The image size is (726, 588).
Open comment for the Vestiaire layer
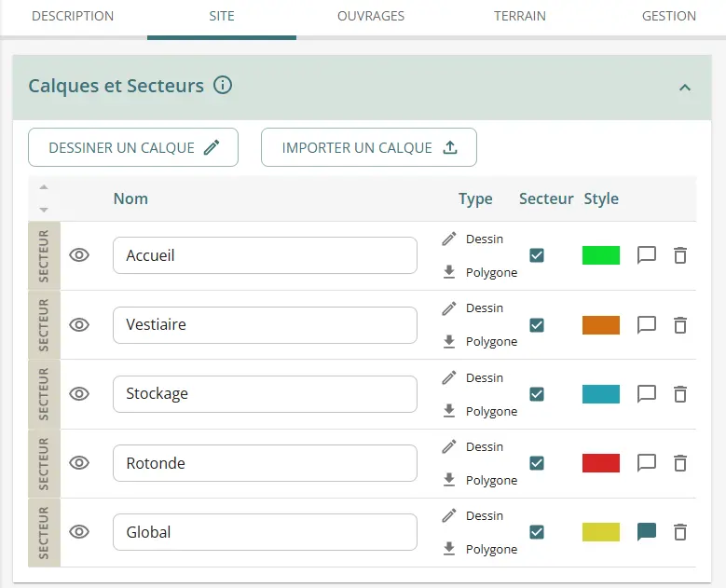(x=647, y=324)
